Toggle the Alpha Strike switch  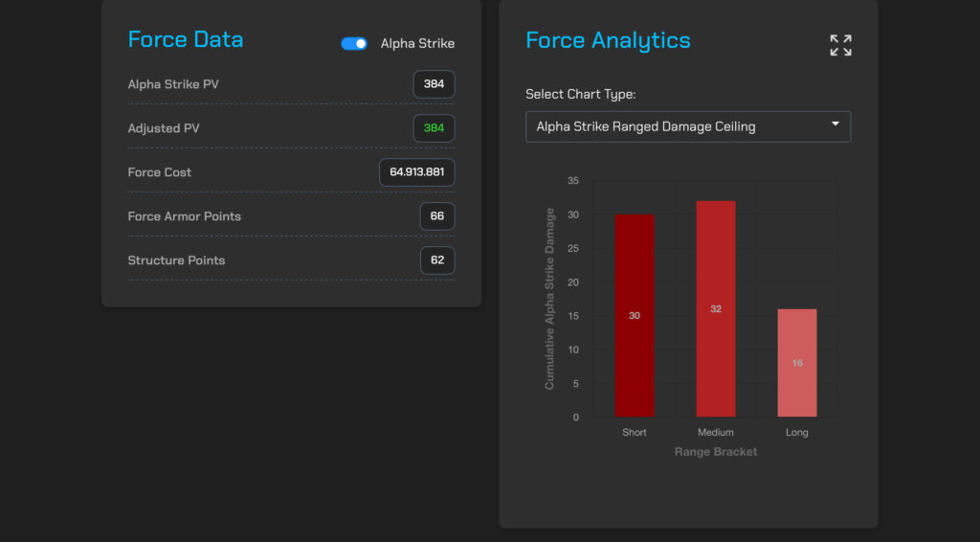point(354,43)
